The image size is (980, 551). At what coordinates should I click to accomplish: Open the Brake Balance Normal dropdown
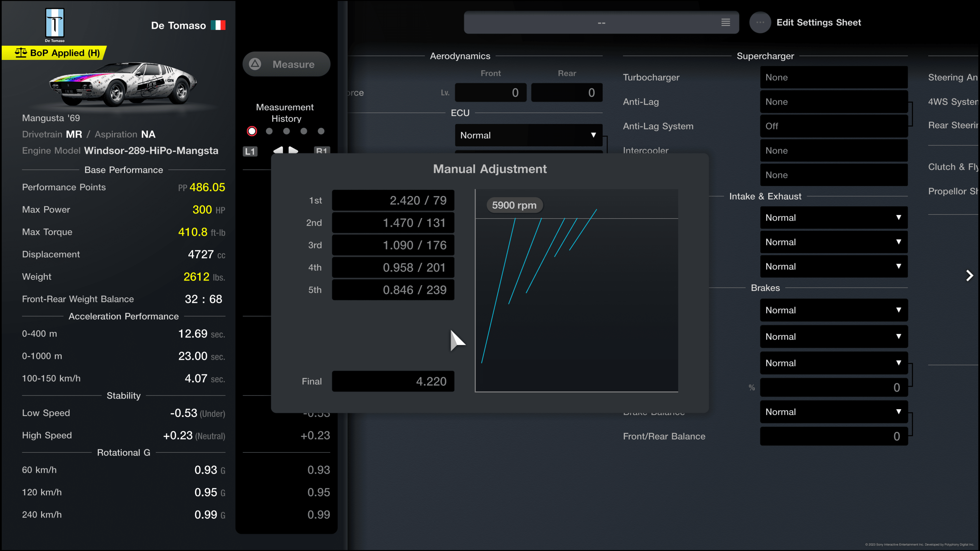pyautogui.click(x=834, y=412)
